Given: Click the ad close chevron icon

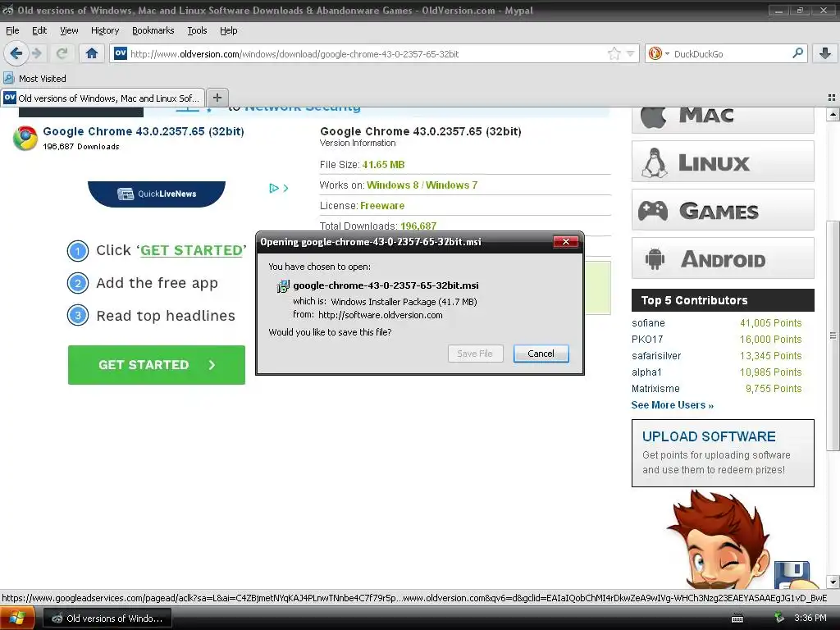Looking at the screenshot, I should [x=285, y=188].
